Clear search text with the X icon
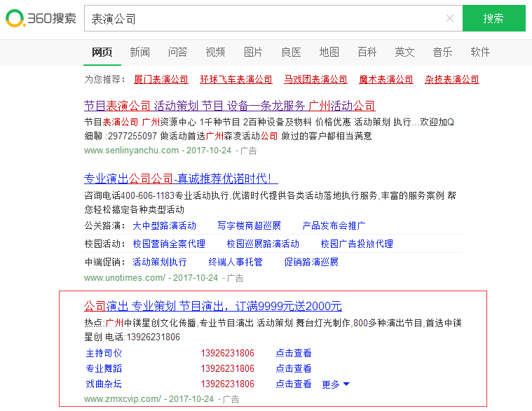The image size is (532, 411). point(449,19)
